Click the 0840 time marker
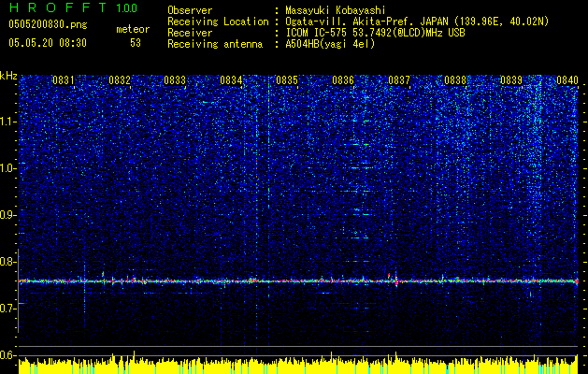Image resolution: width=588 pixels, height=374 pixels. click(567, 79)
